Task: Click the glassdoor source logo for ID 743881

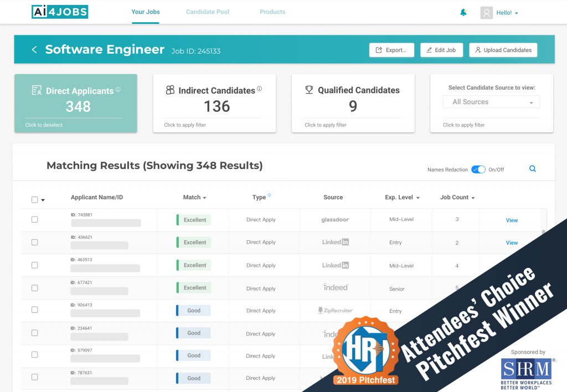Action: click(x=335, y=219)
